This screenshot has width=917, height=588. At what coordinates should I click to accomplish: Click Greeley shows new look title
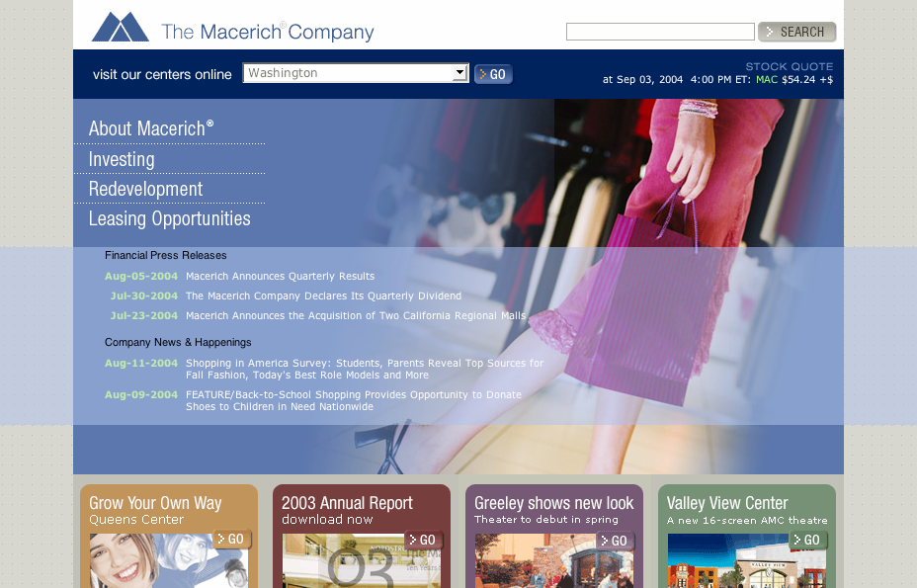(553, 503)
